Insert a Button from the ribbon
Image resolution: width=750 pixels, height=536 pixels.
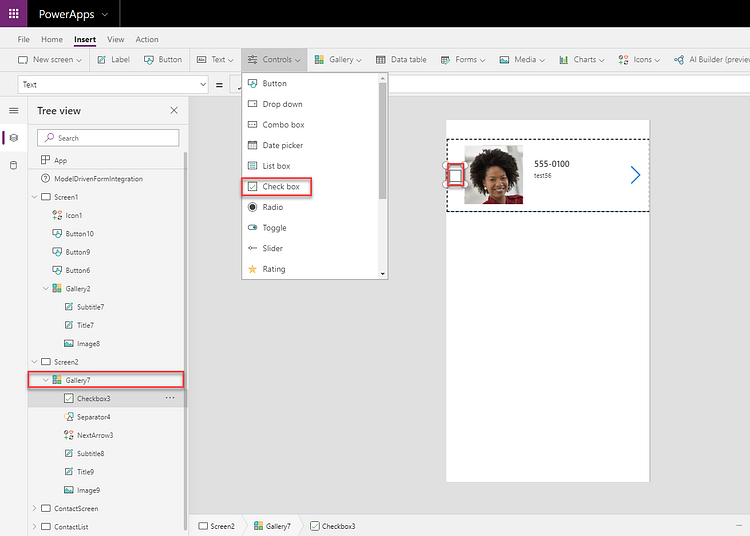pyautogui.click(x=163, y=60)
